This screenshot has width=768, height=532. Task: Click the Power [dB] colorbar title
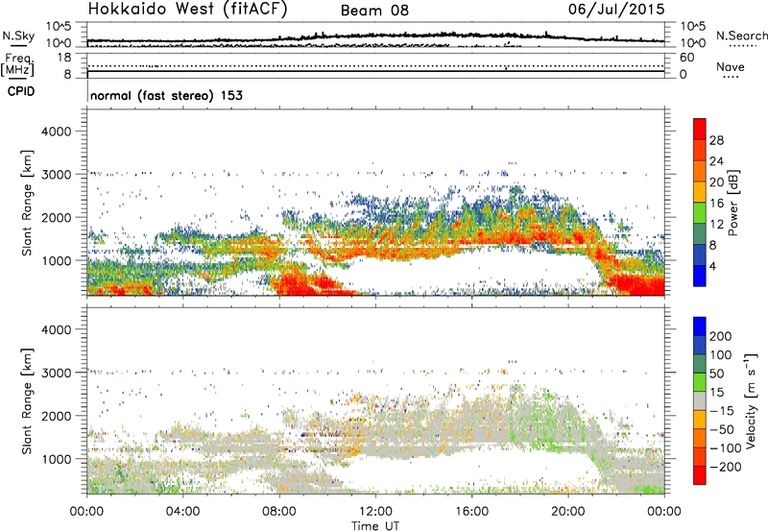point(733,203)
